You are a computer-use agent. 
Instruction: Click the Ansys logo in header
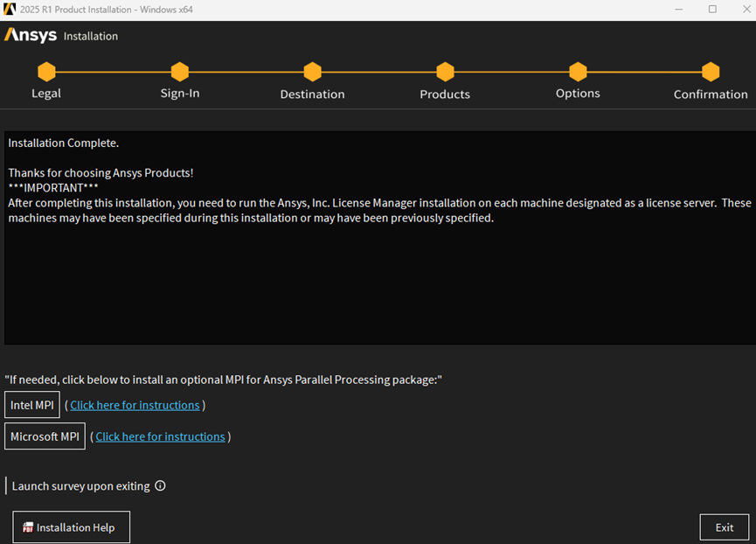pos(31,35)
